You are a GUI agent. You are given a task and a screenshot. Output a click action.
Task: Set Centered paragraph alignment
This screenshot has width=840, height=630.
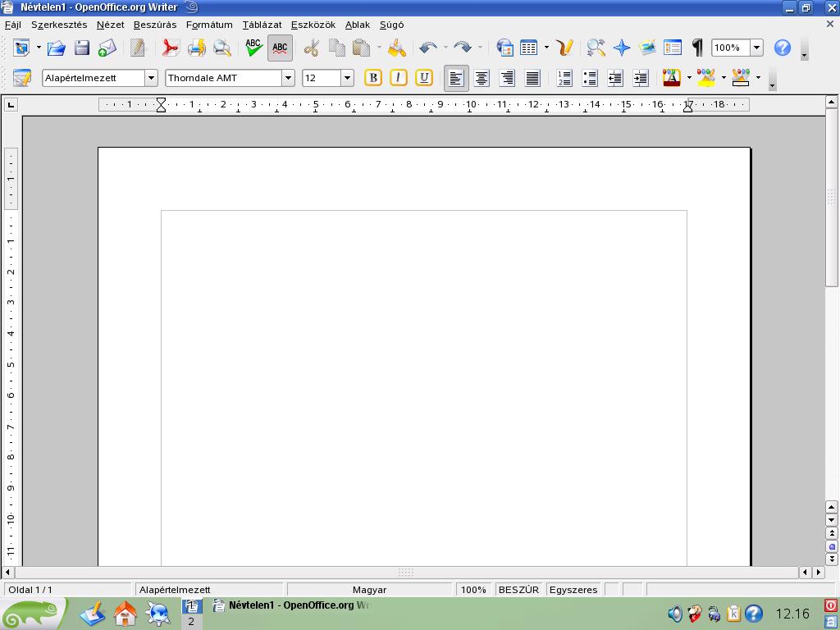click(482, 78)
